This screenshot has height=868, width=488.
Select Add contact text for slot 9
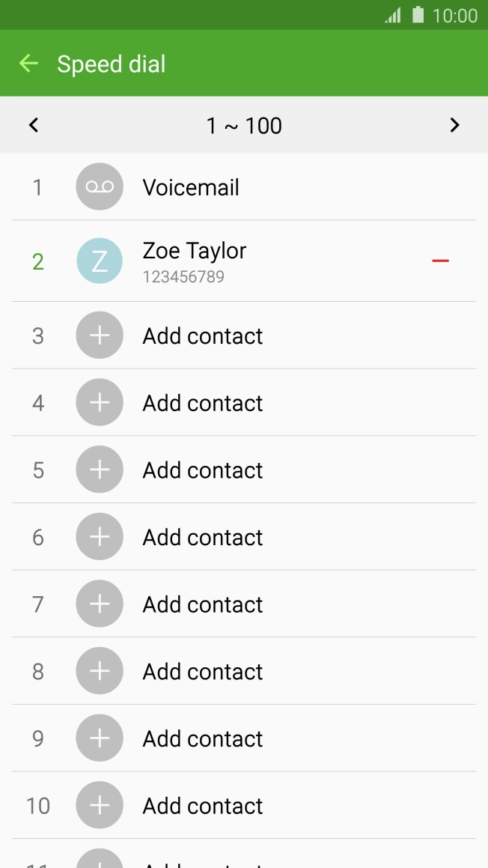point(203,738)
